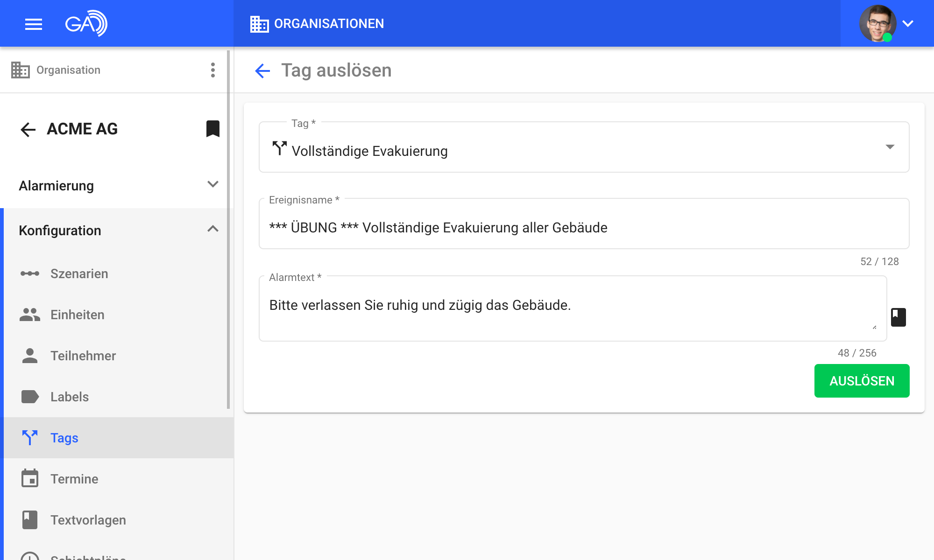
Task: Click back arrow next to Tag auslösen
Action: point(262,71)
